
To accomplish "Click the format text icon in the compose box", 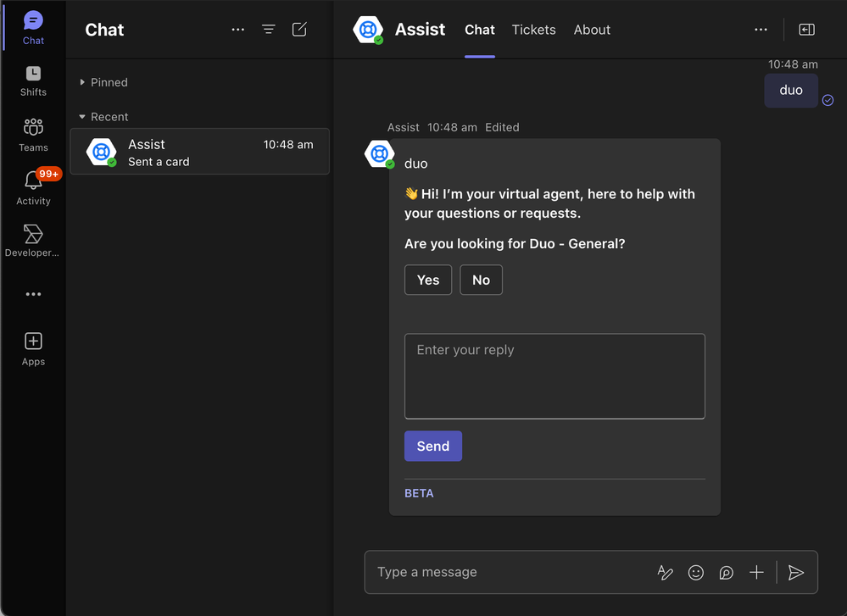I will point(665,572).
